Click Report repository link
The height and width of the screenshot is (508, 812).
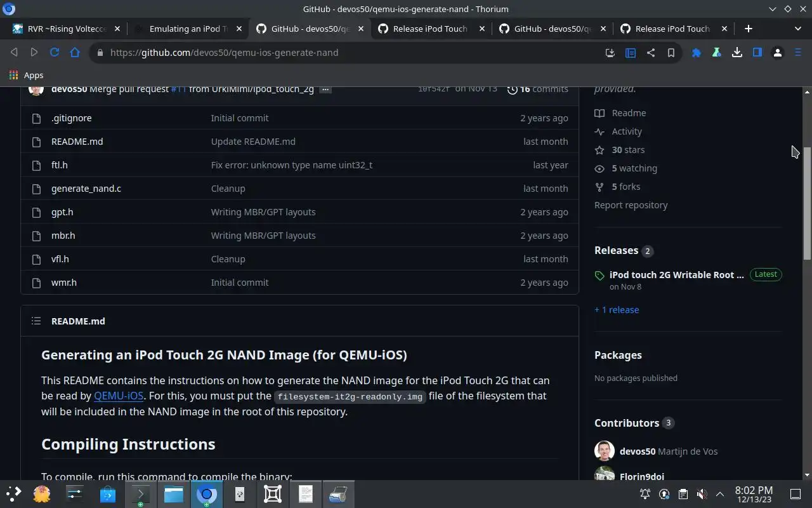[631, 205]
